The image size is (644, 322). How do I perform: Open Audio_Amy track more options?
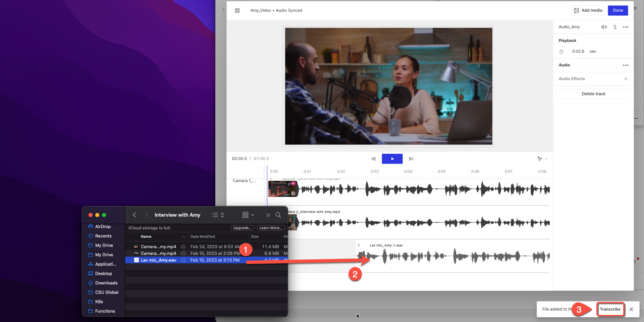tap(626, 27)
